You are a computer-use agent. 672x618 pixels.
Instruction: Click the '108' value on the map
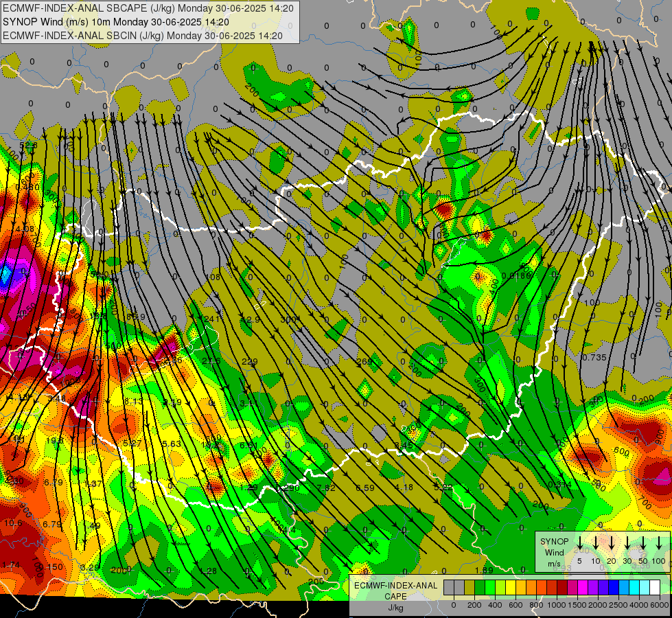click(213, 277)
